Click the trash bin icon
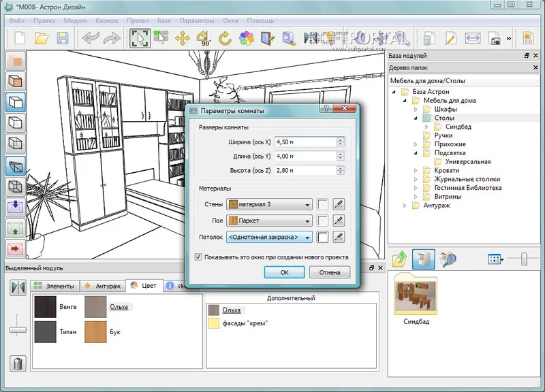Image resolution: width=545 pixels, height=392 pixels. point(18,363)
